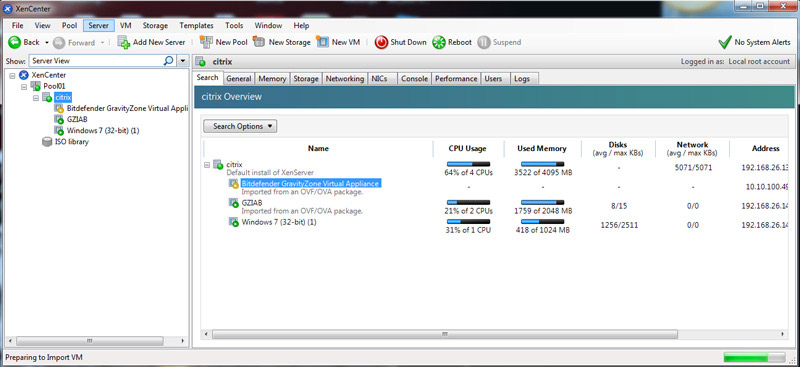This screenshot has width=800, height=367.
Task: Click the Add New Server icon
Action: coord(124,42)
